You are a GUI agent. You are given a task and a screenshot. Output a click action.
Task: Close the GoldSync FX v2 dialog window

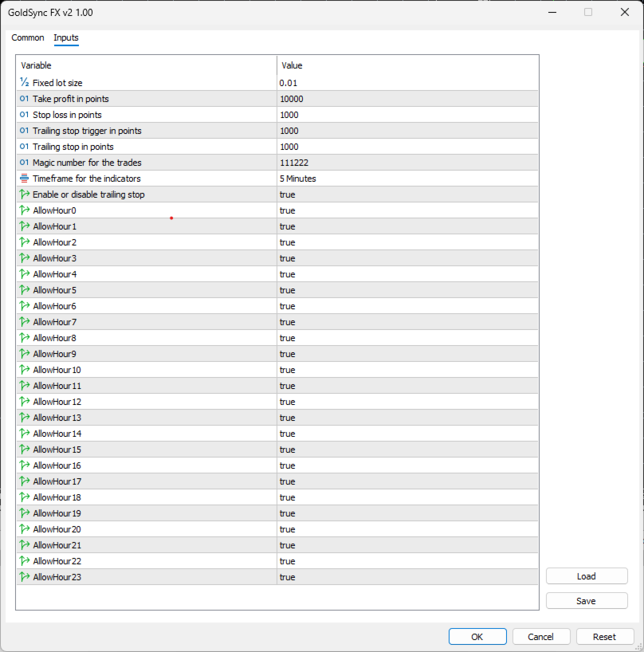point(624,12)
